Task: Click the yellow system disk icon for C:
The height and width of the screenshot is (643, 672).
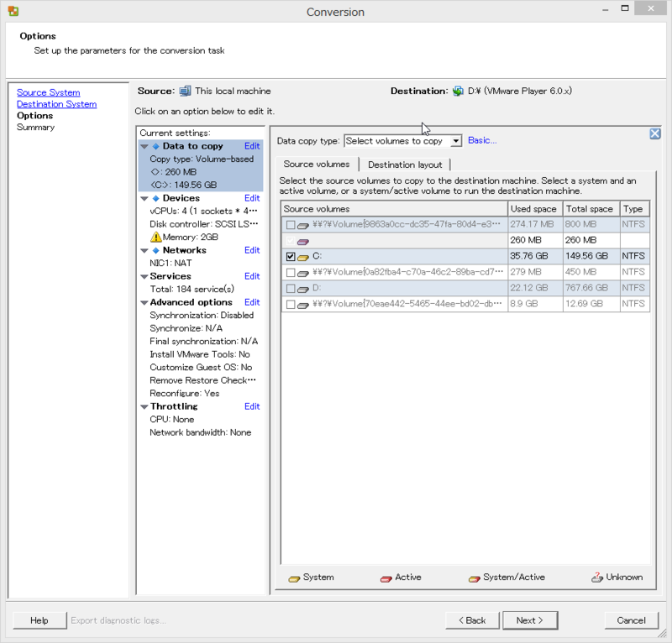Action: (x=303, y=257)
